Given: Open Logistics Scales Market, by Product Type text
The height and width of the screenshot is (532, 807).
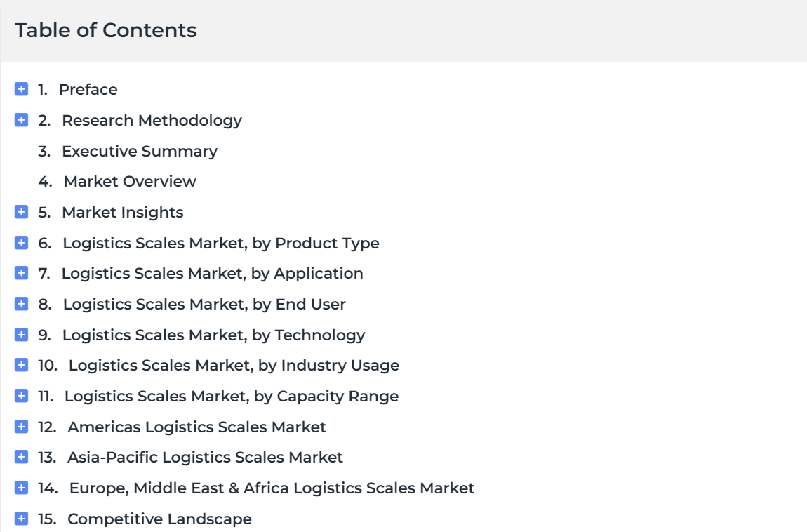Looking at the screenshot, I should 221,243.
